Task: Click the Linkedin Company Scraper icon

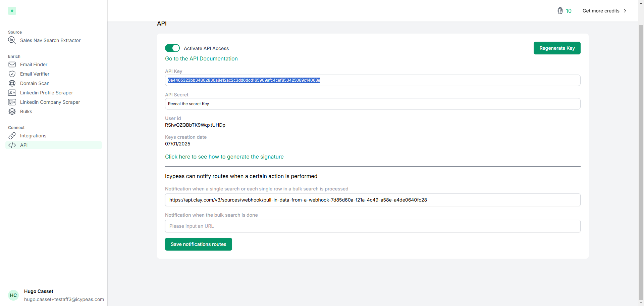Action: [x=12, y=102]
